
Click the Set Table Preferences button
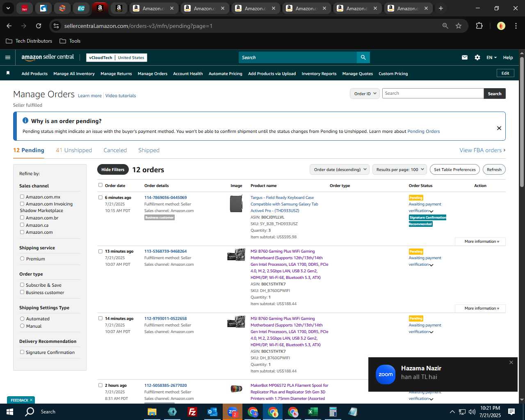pyautogui.click(x=455, y=169)
